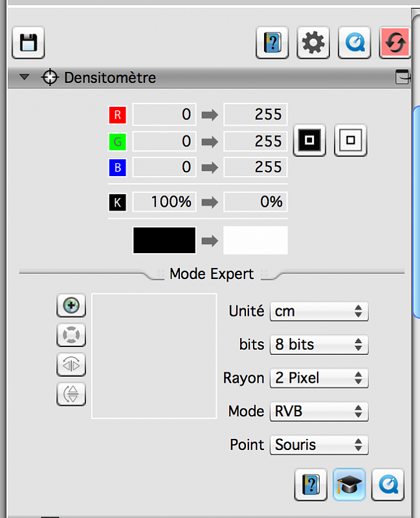The image size is (420, 518).
Task: Collapse the Densitomètre panel triangle
Action: coord(25,78)
